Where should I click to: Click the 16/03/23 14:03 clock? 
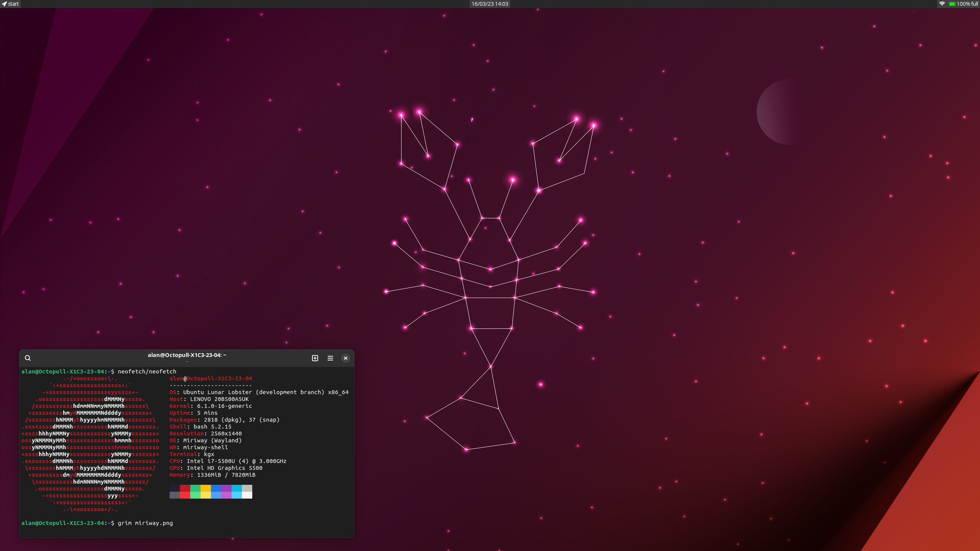(490, 4)
